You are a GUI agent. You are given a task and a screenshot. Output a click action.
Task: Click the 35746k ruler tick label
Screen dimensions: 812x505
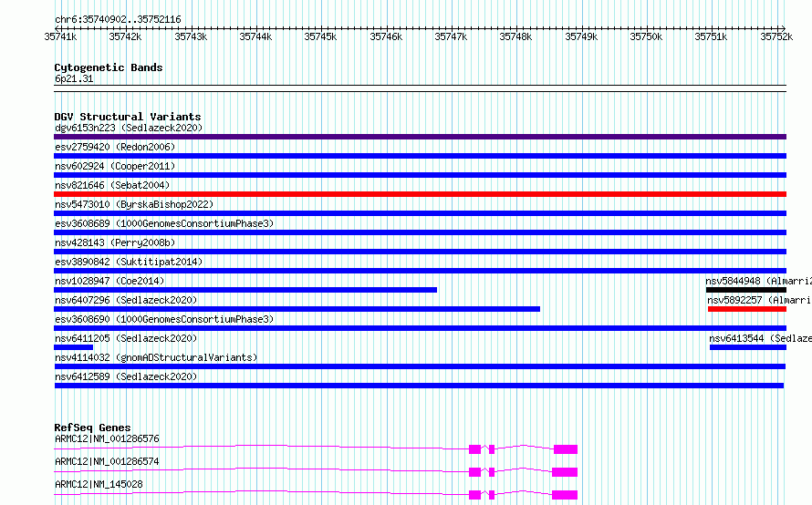click(x=386, y=36)
